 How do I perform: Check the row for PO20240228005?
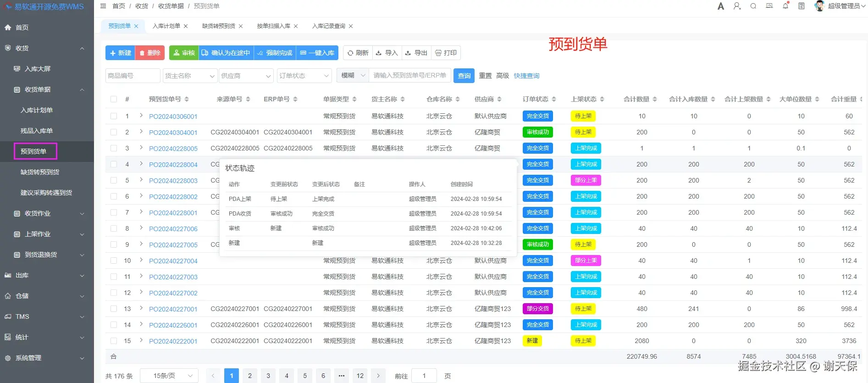click(114, 148)
